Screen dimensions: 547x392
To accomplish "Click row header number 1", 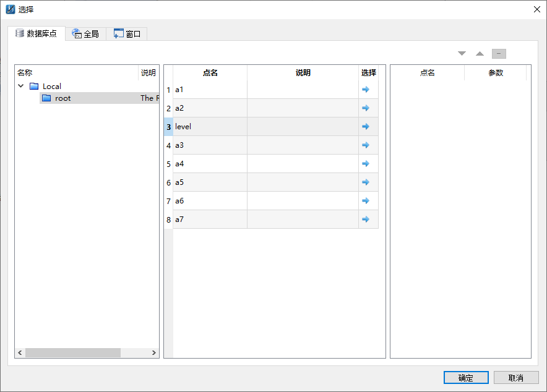I will 168,90.
